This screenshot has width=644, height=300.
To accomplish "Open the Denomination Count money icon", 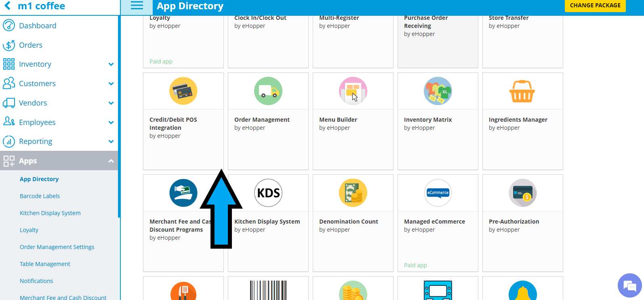I will [353, 193].
